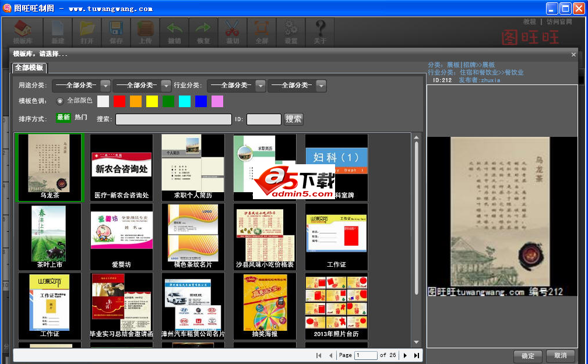Viewport: 588px width, 364px height.
Task: Jump to the first template page
Action: (319, 355)
